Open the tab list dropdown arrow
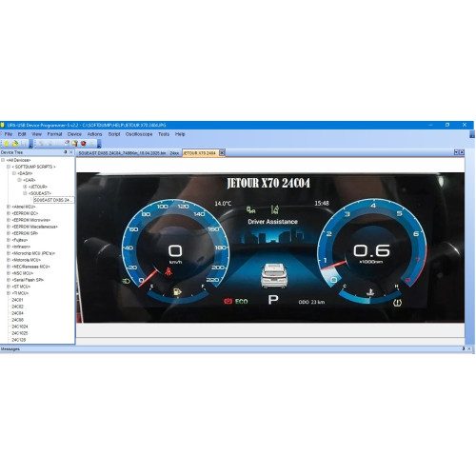 [x=456, y=152]
